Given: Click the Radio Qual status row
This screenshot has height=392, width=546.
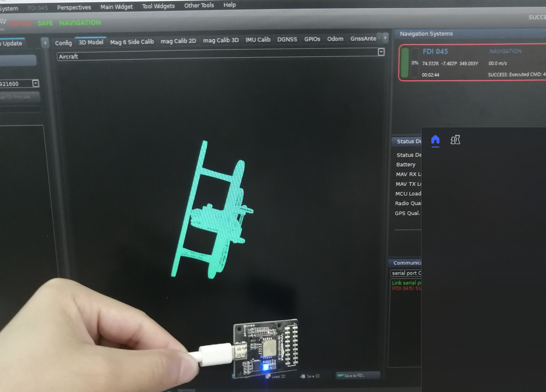Looking at the screenshot, I should [408, 203].
